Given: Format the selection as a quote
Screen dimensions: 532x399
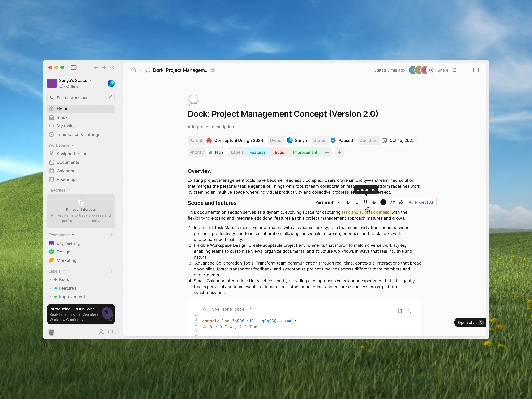Looking at the screenshot, I should [x=392, y=202].
